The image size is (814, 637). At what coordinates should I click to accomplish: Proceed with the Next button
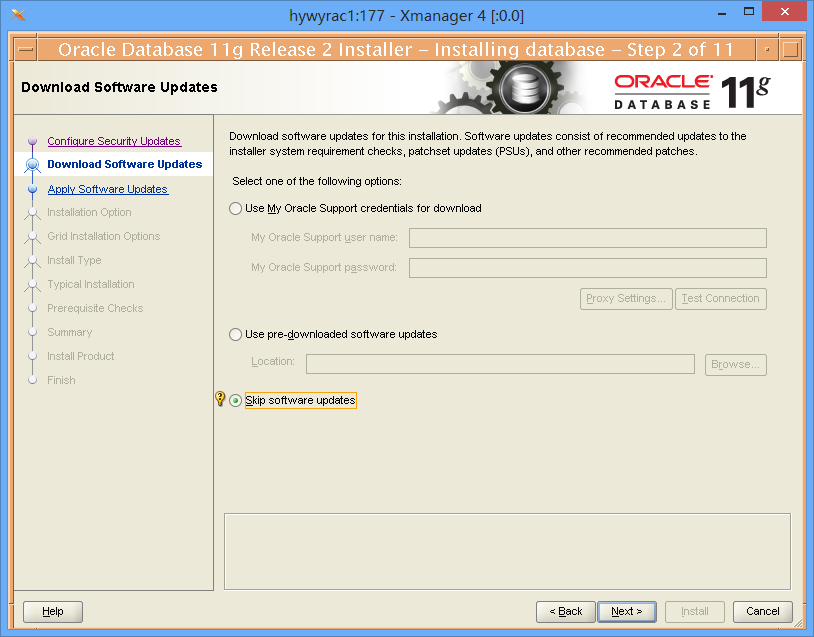(x=627, y=612)
